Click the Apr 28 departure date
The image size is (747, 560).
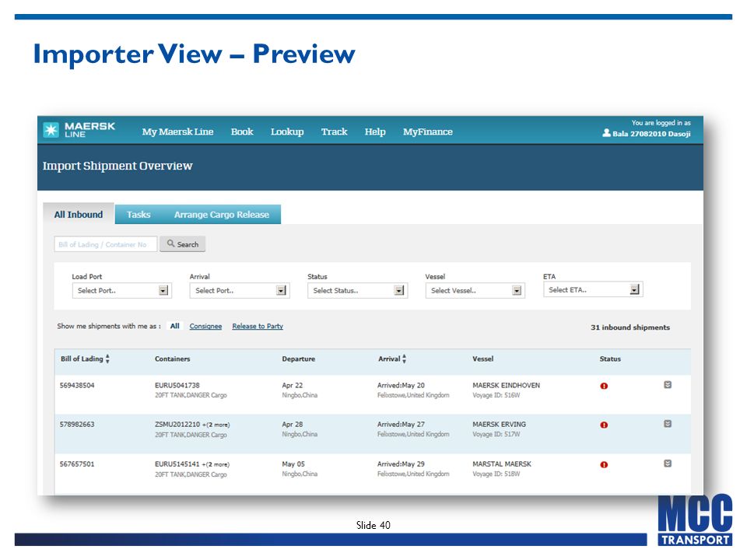(x=293, y=425)
